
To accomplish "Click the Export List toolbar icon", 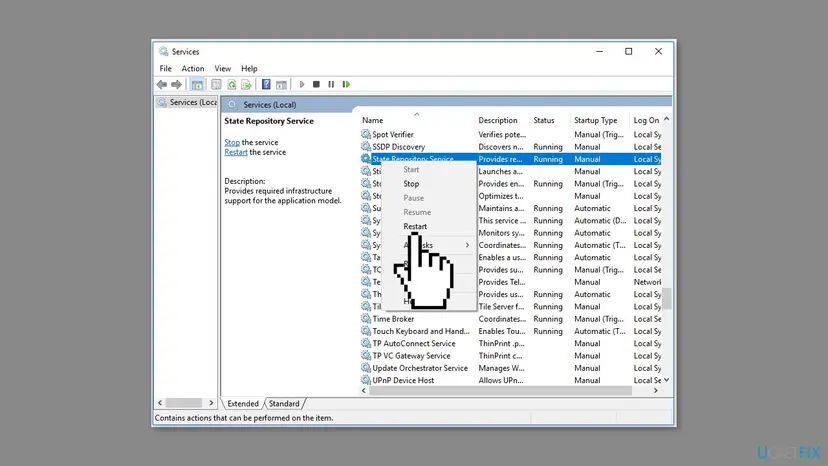I will pos(246,85).
